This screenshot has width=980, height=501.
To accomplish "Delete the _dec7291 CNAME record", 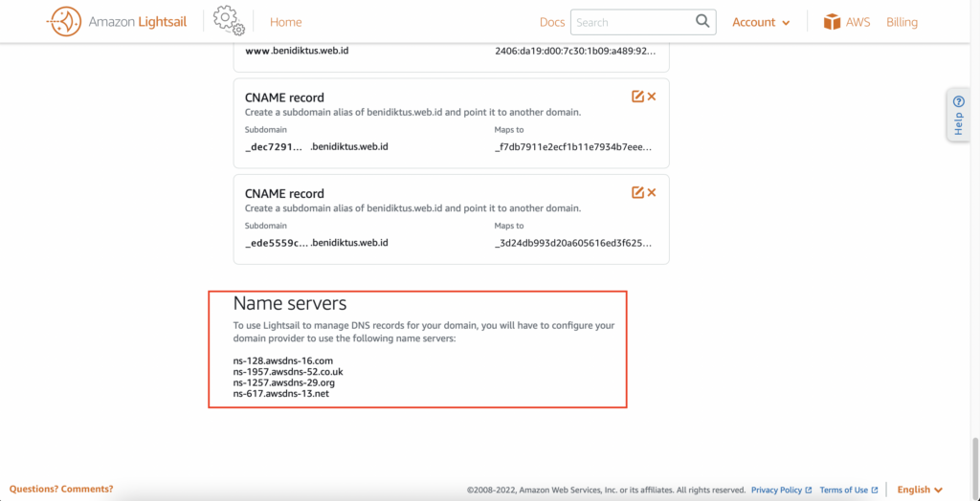I will point(652,97).
